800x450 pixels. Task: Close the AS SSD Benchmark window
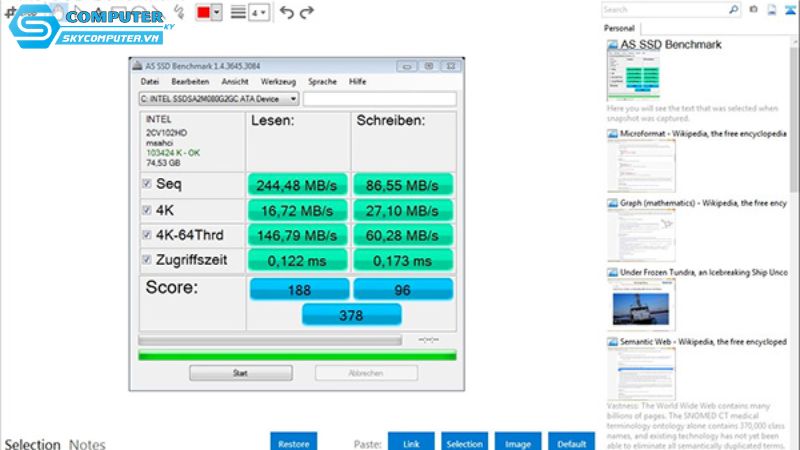451,66
